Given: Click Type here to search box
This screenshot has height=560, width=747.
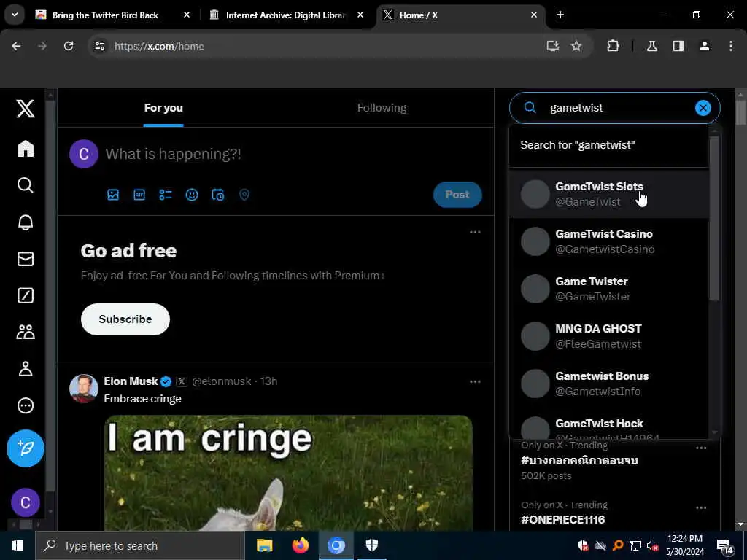Looking at the screenshot, I should pos(140,545).
